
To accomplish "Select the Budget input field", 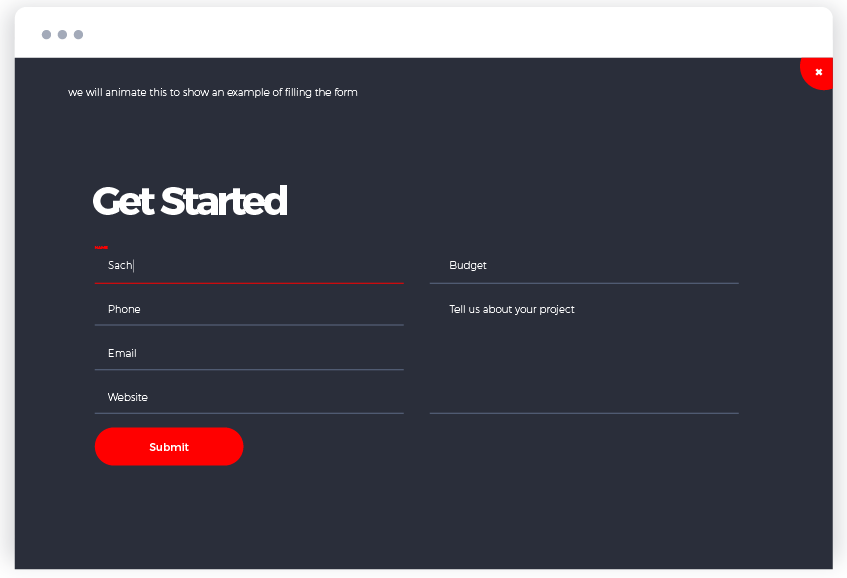I will 584,265.
